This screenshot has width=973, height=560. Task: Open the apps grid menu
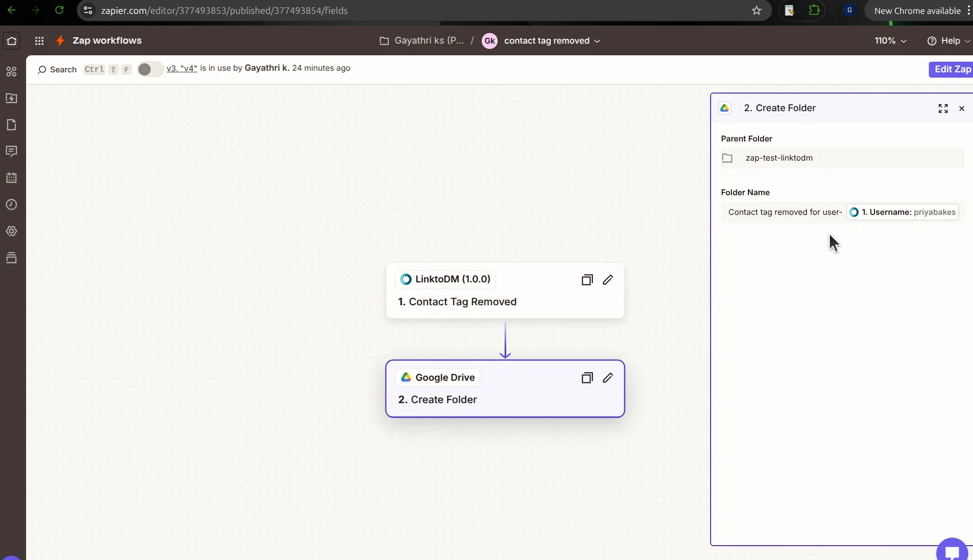coord(39,41)
